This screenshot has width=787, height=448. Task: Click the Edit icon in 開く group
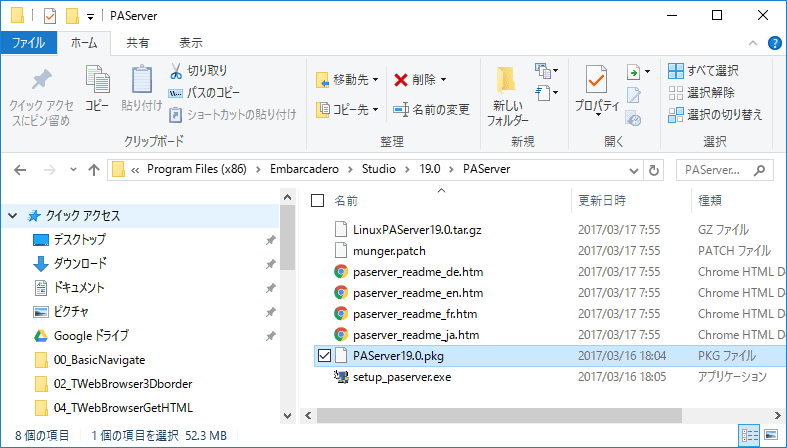coord(633,95)
